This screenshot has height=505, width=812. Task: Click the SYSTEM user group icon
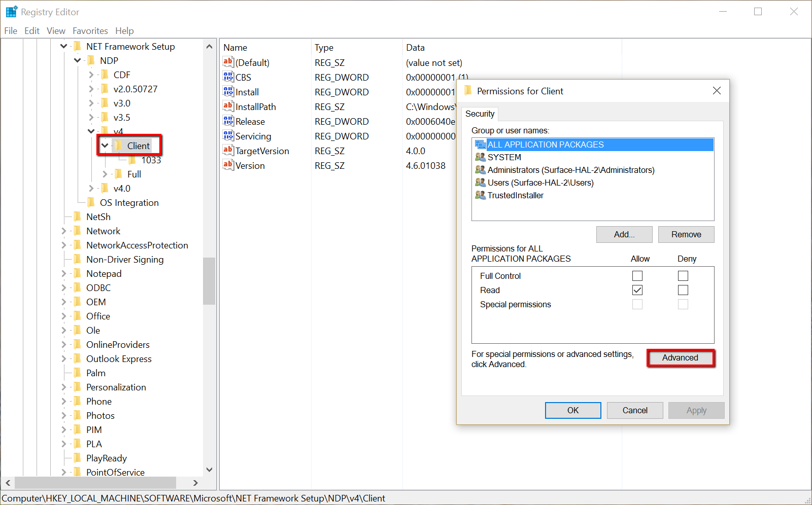480,157
